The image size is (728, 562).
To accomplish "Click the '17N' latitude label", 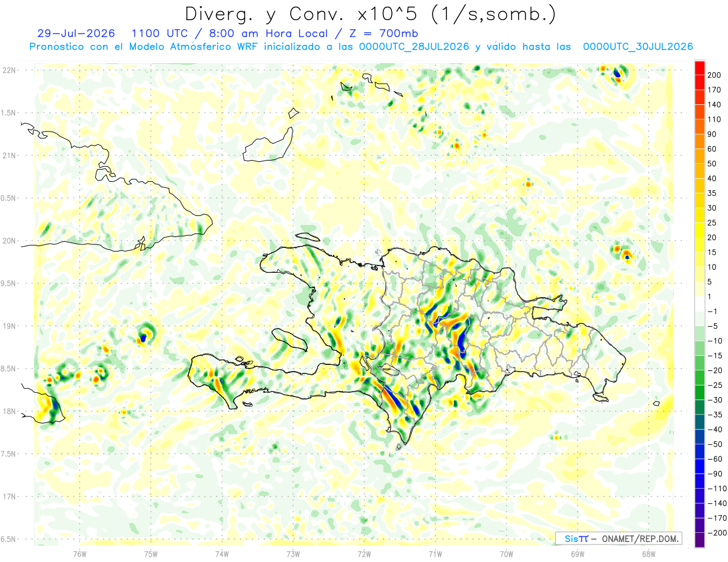I will tap(9, 497).
